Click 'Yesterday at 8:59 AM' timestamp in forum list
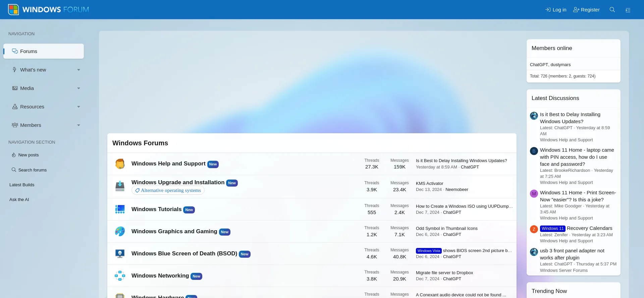Viewport: 644px width, 298px height. click(436, 167)
